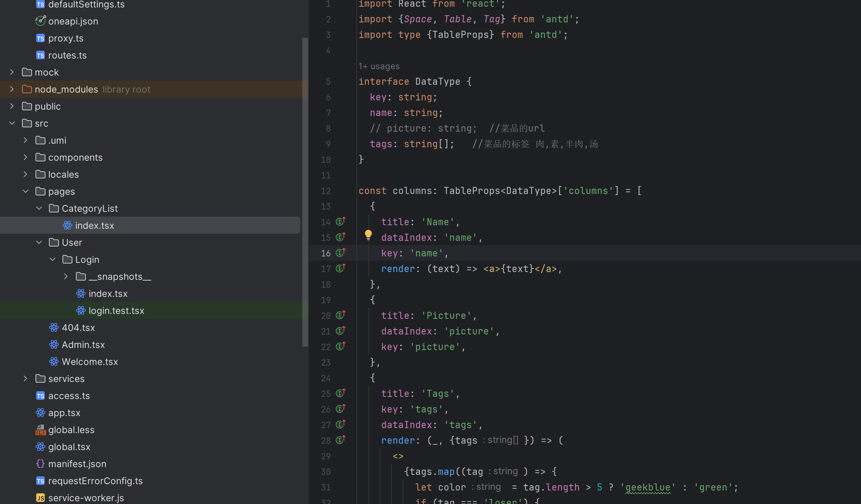Collapse the User folder
861x504 pixels.
pos(39,243)
